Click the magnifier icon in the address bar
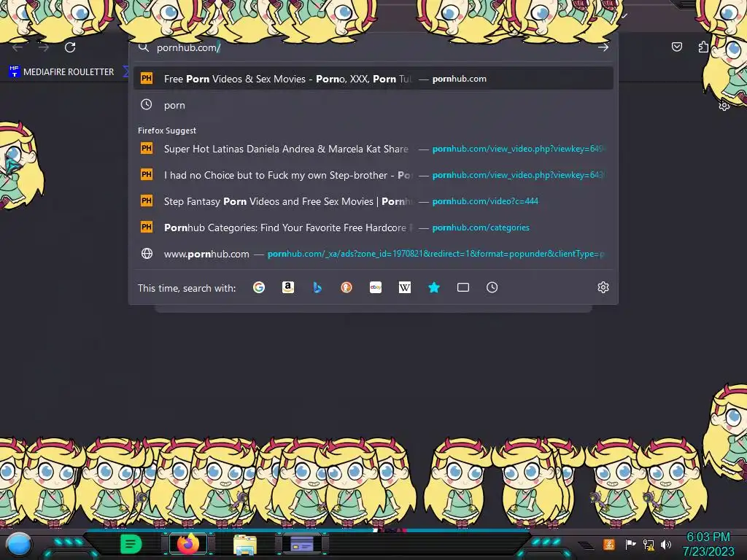The image size is (747, 560). [x=144, y=47]
